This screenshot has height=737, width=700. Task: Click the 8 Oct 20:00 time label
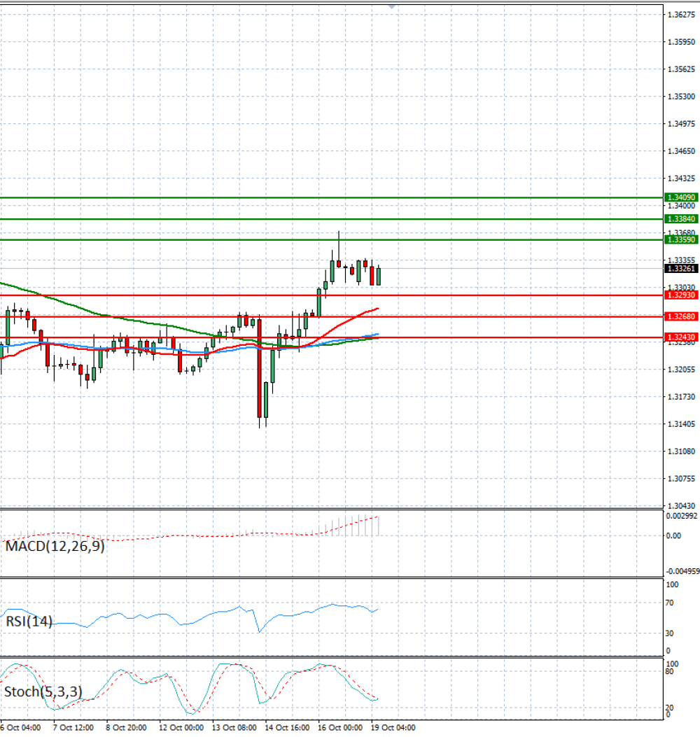[126, 728]
